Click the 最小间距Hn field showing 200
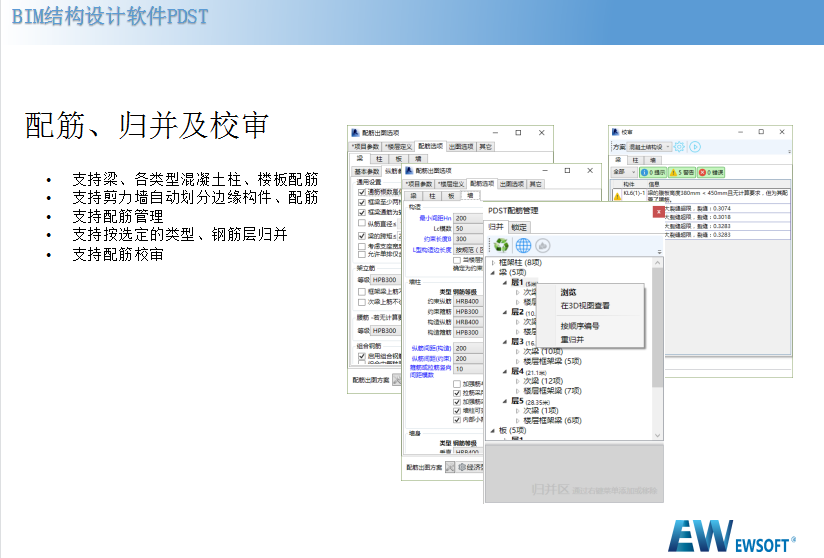Image resolution: width=824 pixels, height=558 pixels. [x=468, y=218]
